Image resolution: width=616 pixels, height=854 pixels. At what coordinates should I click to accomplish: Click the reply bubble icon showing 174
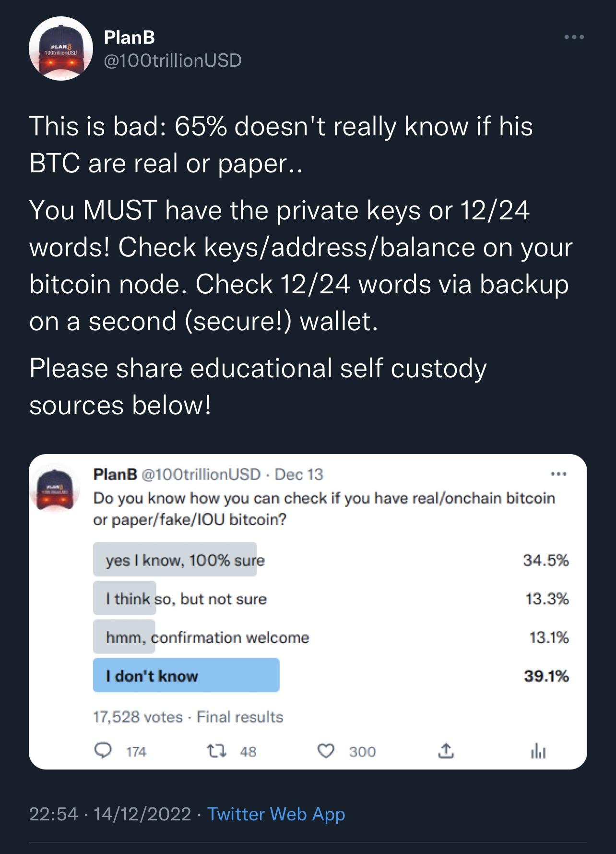point(103,750)
